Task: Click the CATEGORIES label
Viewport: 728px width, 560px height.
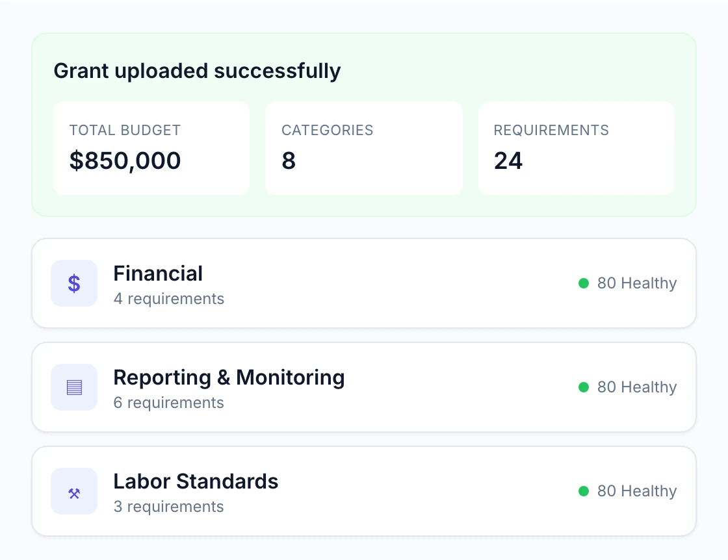Action: click(x=328, y=131)
